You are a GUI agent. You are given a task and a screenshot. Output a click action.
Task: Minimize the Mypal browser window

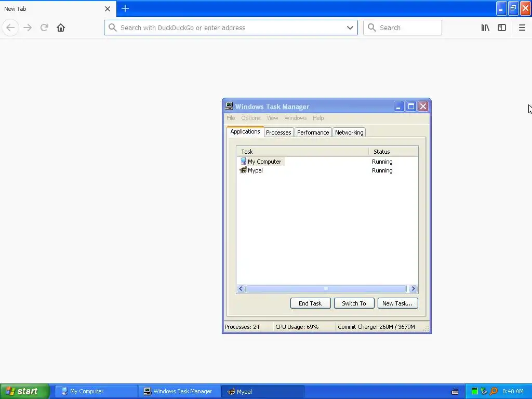tap(501, 8)
